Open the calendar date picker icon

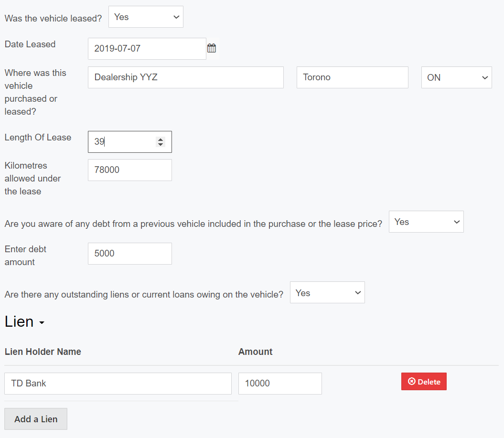[x=212, y=48]
